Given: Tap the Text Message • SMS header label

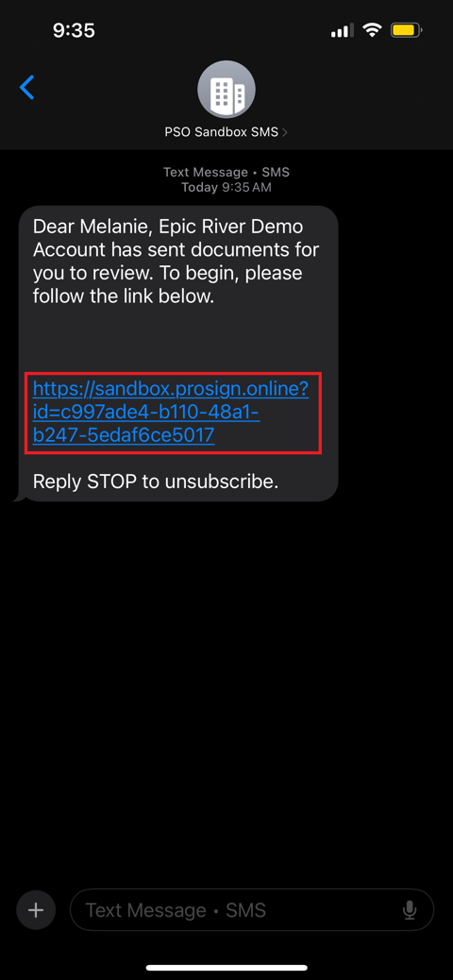Looking at the screenshot, I should (226, 172).
